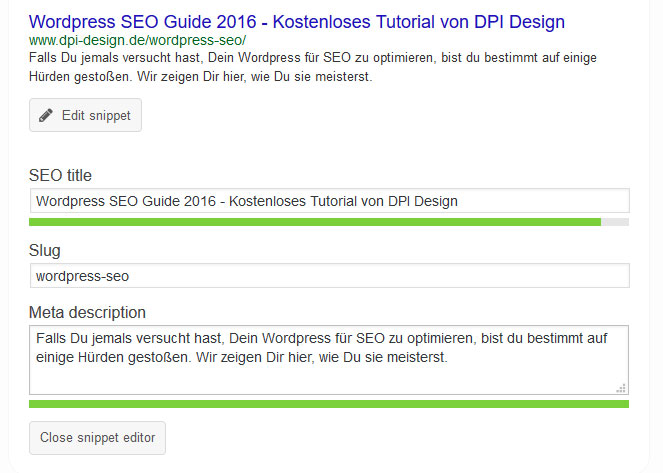Open the Edit snippet button
This screenshot has width=663, height=473.
tap(85, 115)
